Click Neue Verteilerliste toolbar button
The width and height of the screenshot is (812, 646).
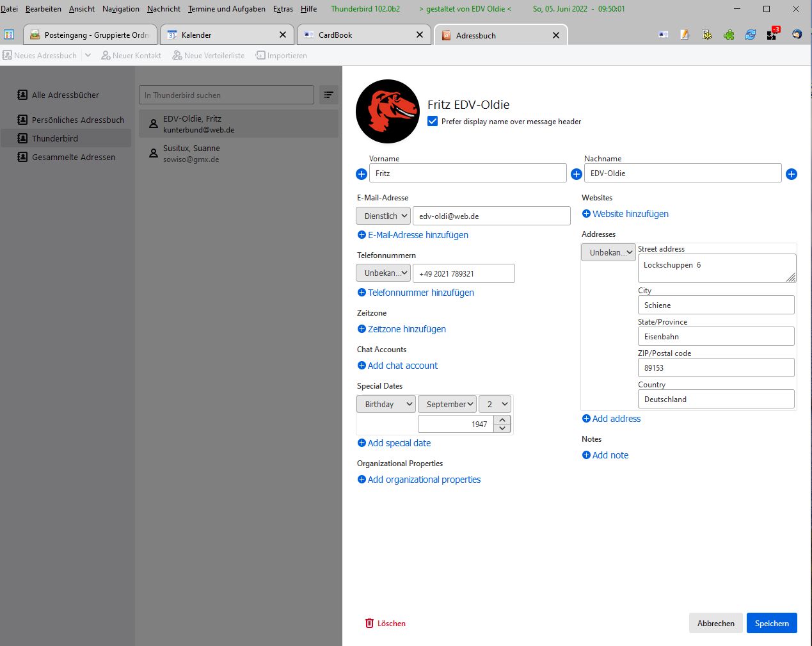point(209,55)
